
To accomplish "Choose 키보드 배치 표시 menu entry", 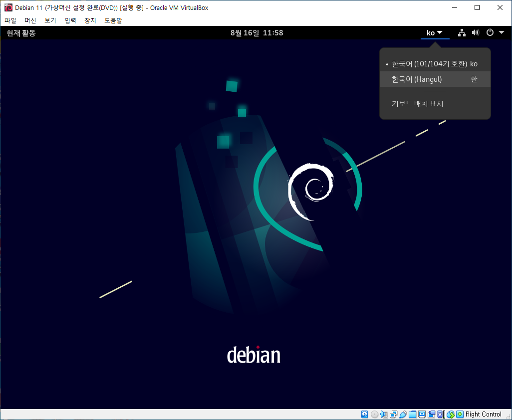I will pyautogui.click(x=435, y=104).
